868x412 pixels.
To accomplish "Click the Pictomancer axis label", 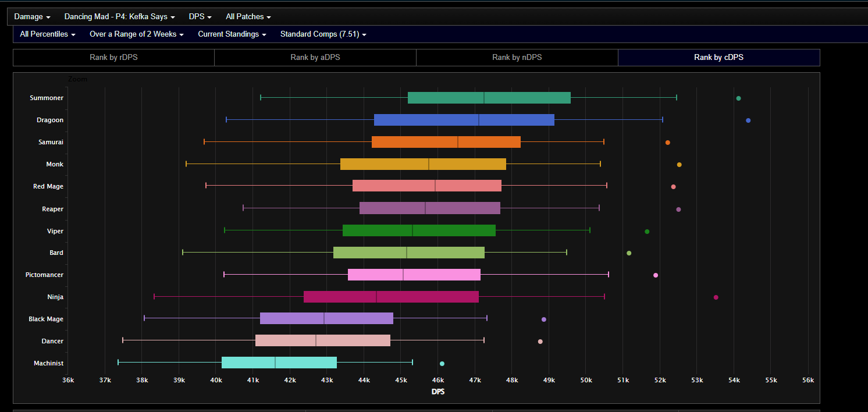I will point(45,275).
